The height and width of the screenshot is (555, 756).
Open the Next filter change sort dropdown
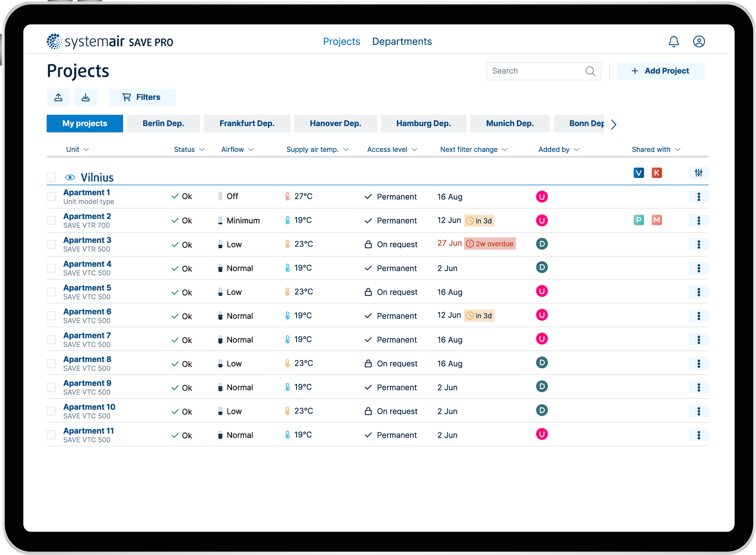tap(474, 150)
